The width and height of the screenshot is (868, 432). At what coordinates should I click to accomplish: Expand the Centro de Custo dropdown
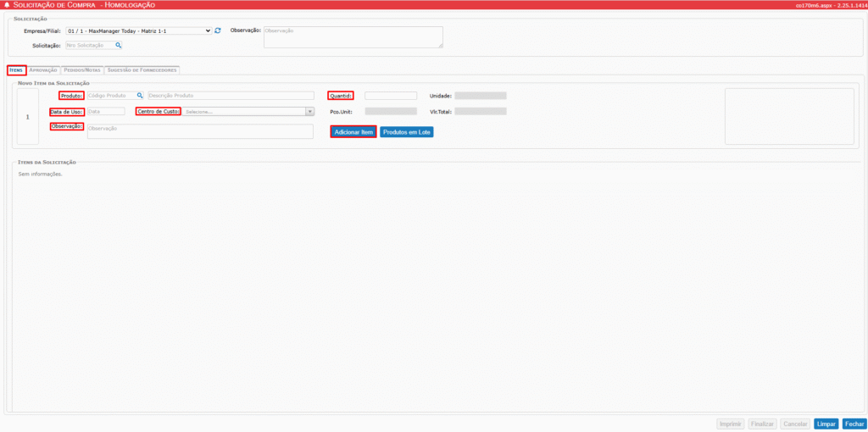coord(248,111)
